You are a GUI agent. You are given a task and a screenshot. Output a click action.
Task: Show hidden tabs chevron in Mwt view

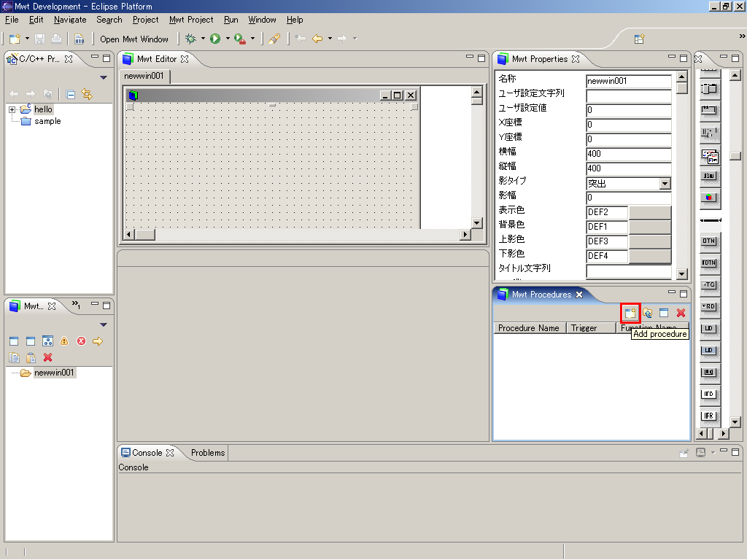tap(76, 305)
